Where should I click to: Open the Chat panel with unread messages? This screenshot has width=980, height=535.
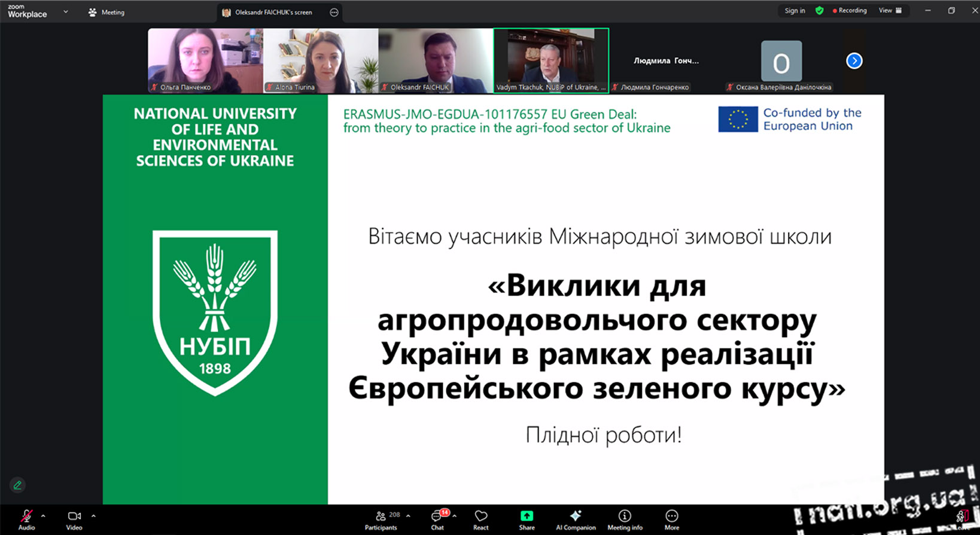[437, 519]
